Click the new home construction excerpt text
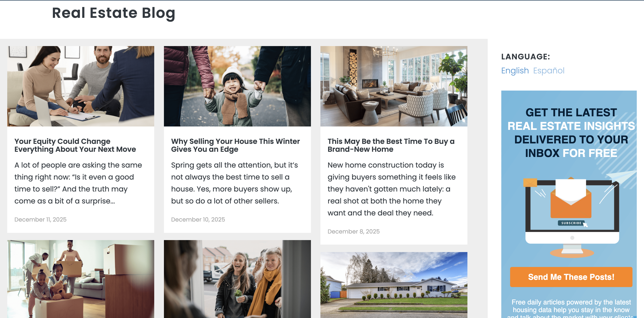Image resolution: width=644 pixels, height=318 pixels. 392,189
